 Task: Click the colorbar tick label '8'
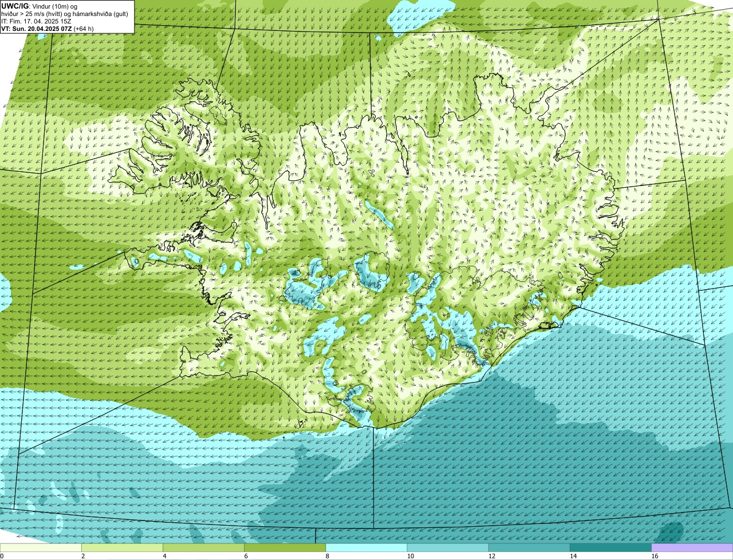[328, 556]
